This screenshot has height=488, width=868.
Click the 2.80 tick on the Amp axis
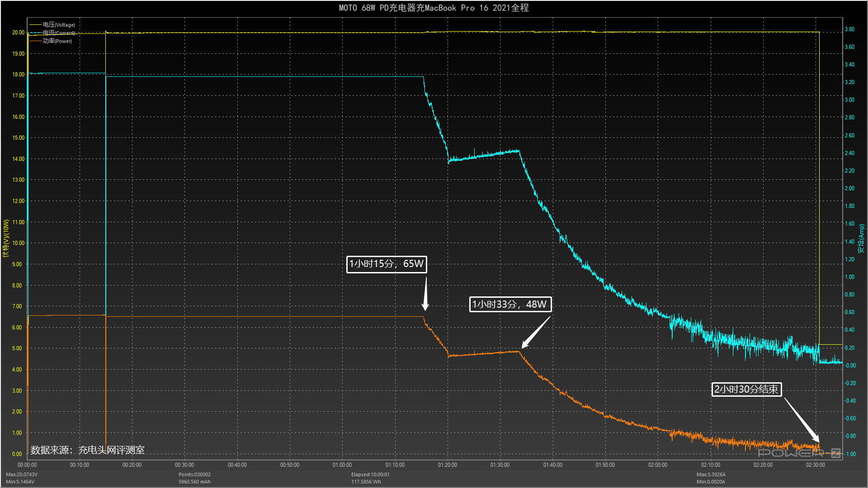[x=849, y=117]
